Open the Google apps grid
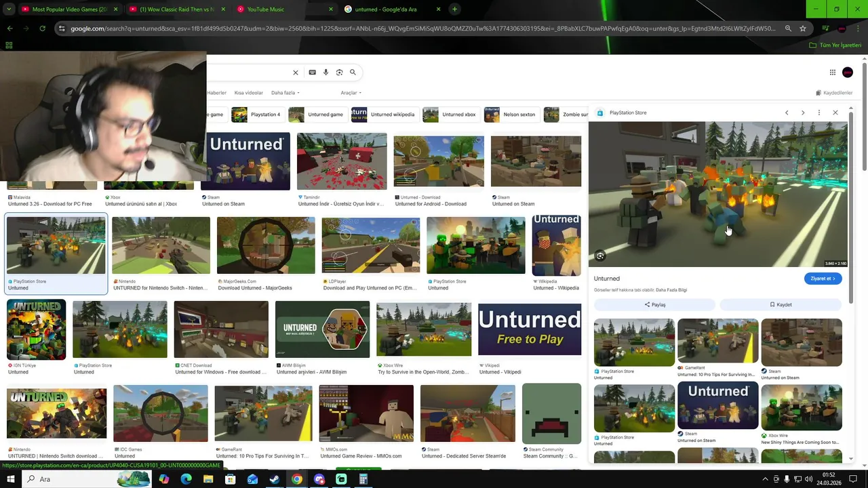 833,73
